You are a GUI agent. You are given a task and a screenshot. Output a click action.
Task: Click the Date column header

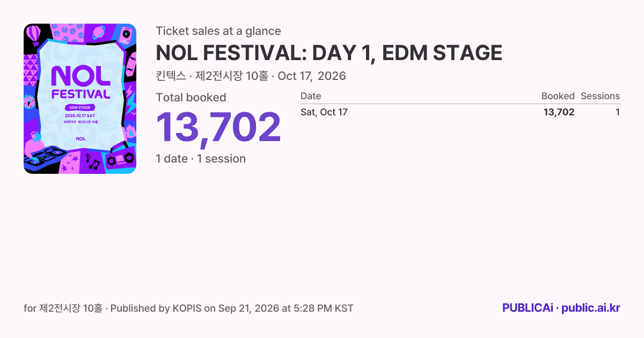[311, 96]
